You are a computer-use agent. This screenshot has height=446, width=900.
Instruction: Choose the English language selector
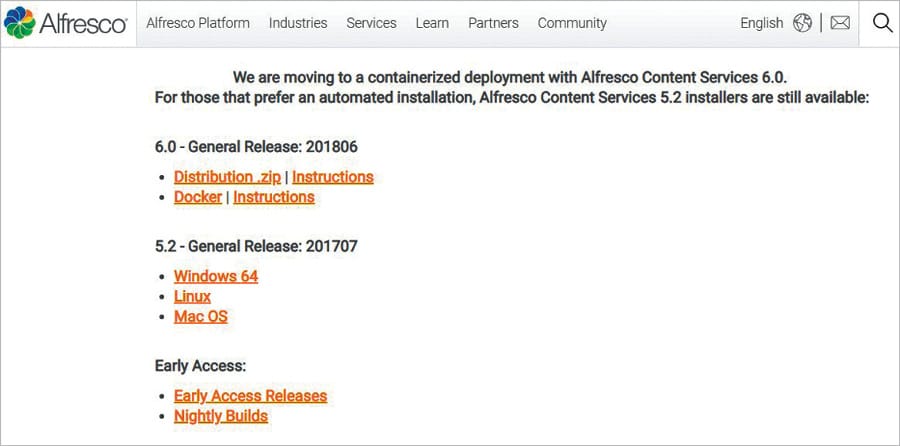click(x=761, y=22)
